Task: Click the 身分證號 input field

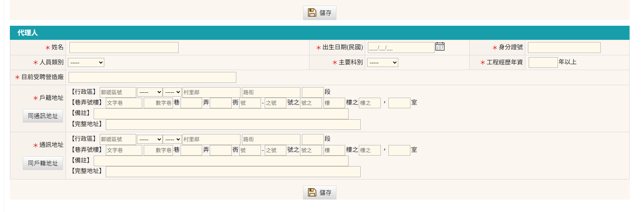Action: click(x=564, y=47)
